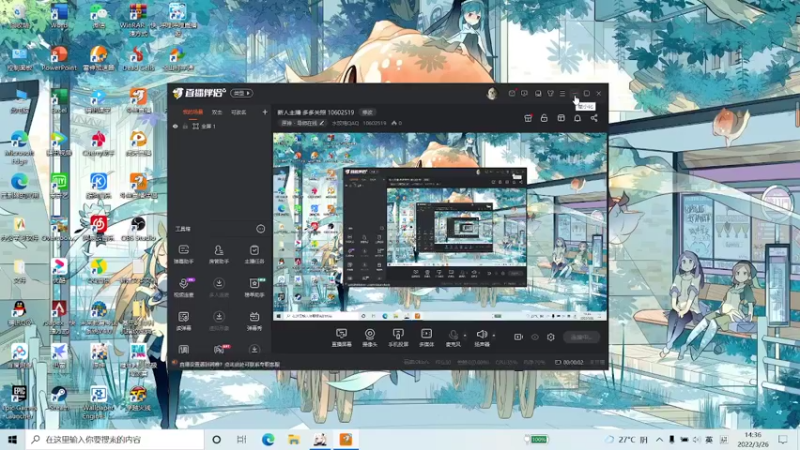Open the 弹幕秀 tool in toolbox

tap(254, 321)
